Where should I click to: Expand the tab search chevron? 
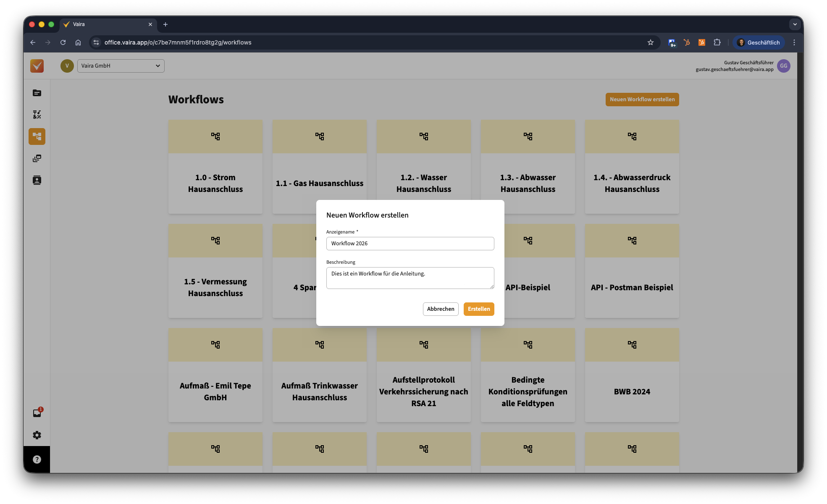[795, 24]
